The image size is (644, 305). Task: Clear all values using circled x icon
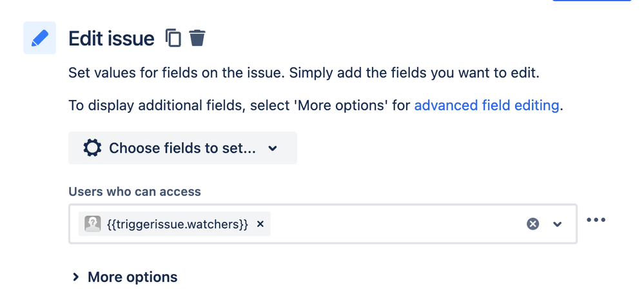532,224
